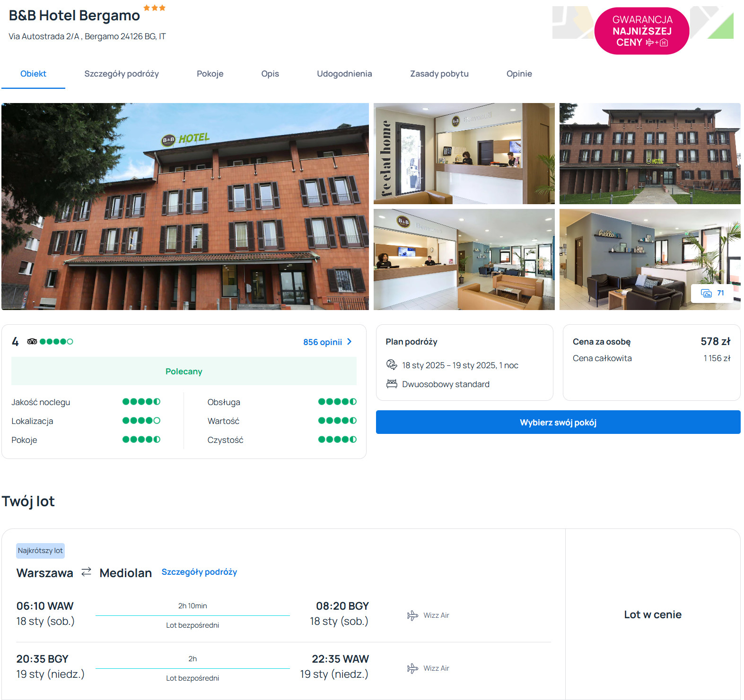The height and width of the screenshot is (700, 744).
Task: Click the bed icon beside Dwuosobowy standard
Action: pyautogui.click(x=392, y=384)
